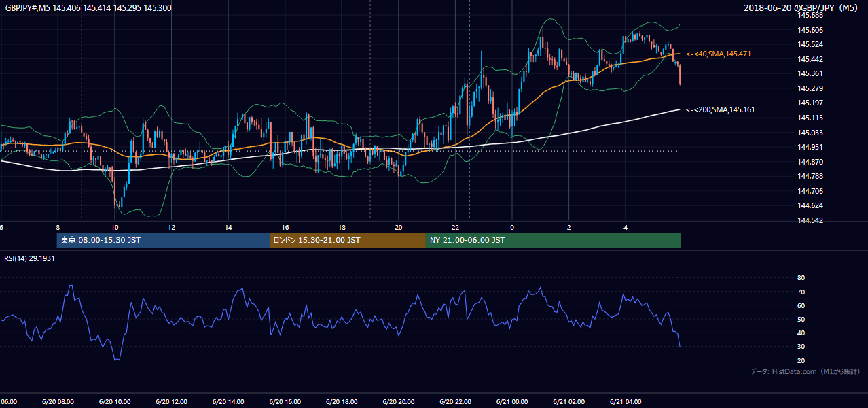Click price axis value 144.706
The width and height of the screenshot is (868, 408).
tap(810, 191)
